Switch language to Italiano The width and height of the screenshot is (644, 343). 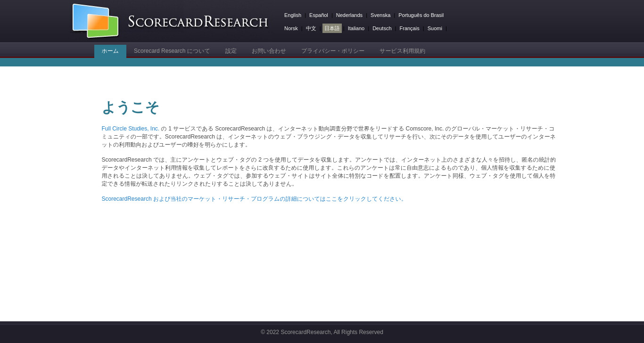356,28
